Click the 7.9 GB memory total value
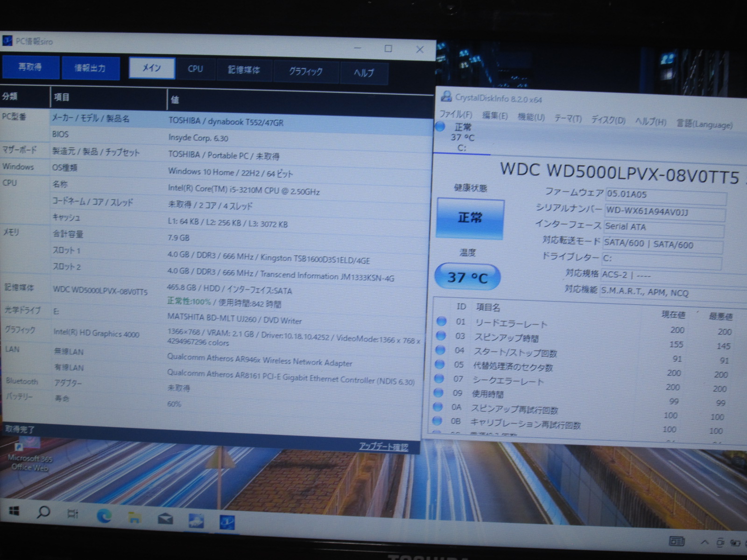Viewport: 747px width, 560px height. tap(178, 238)
